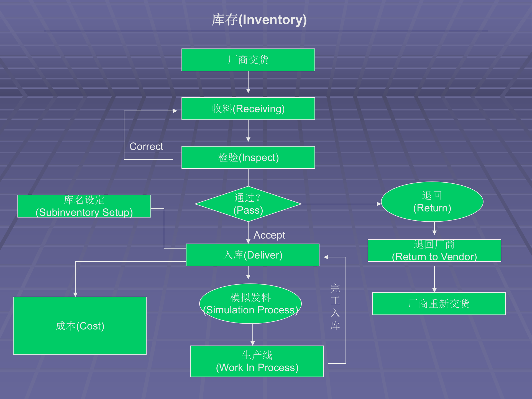
Task: Click the 生产线 (Work In Process) box
Action: [257, 361]
